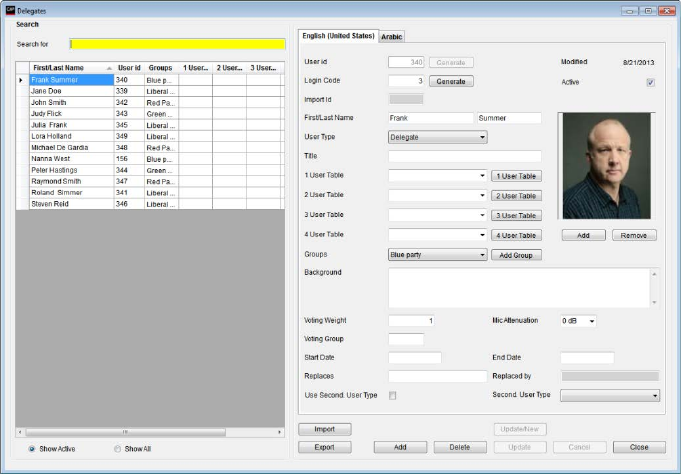The image size is (681, 474).
Task: Click the Import button
Action: point(324,429)
